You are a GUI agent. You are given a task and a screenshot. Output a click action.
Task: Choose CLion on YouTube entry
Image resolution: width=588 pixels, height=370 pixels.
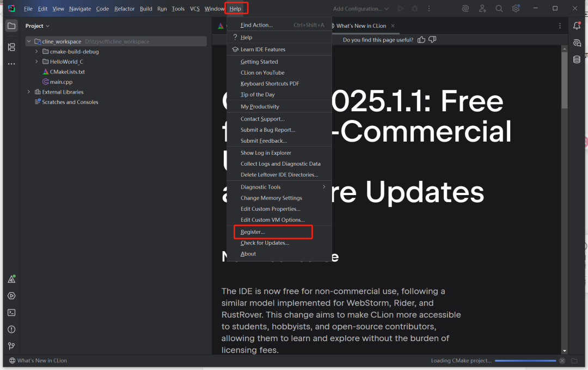tap(279, 73)
